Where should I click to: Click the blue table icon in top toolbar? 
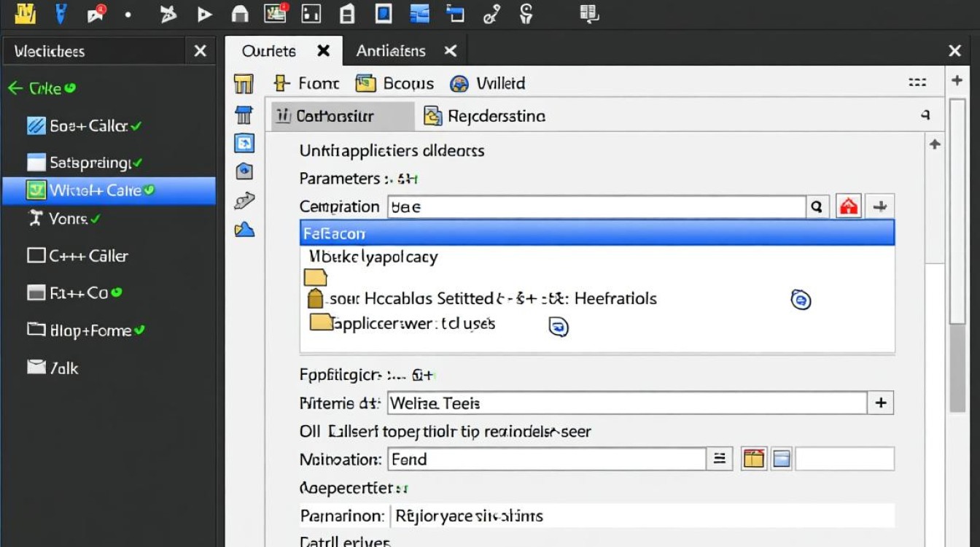420,13
